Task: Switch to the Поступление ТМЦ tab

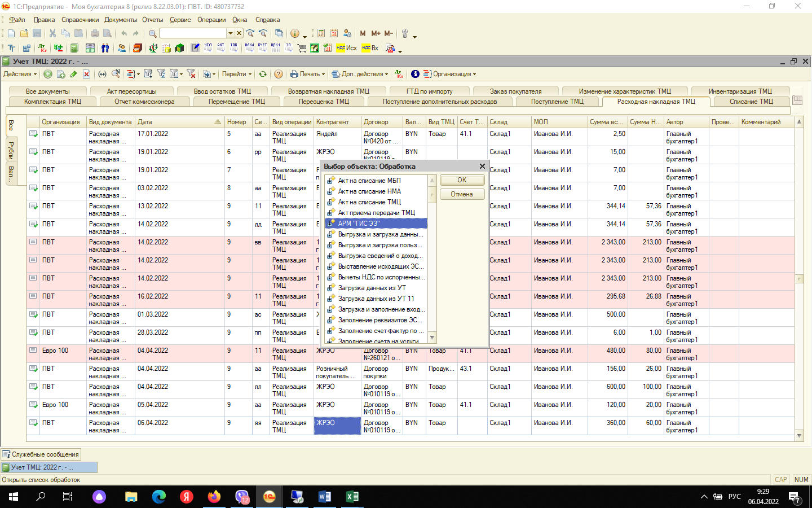Action: click(557, 102)
